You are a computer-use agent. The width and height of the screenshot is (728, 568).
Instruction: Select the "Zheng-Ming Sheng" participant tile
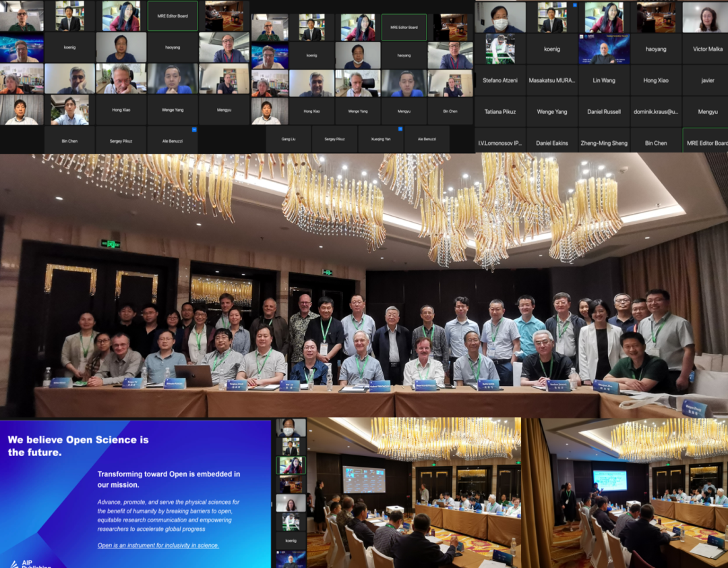[603, 143]
